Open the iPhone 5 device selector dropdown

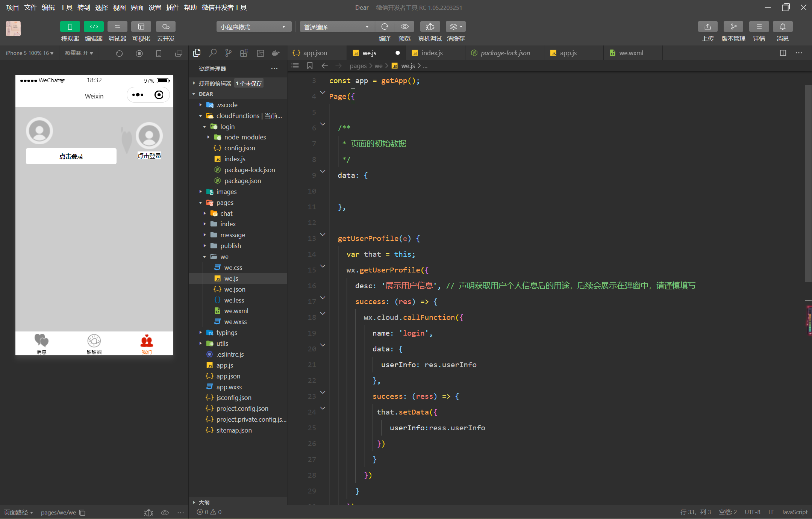pos(30,53)
